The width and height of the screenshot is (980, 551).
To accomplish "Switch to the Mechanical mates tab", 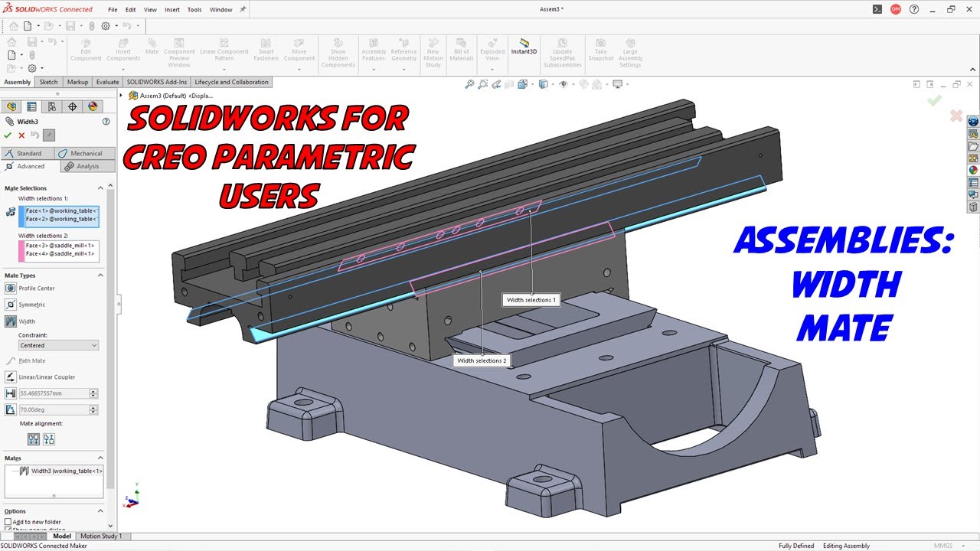I will [85, 153].
